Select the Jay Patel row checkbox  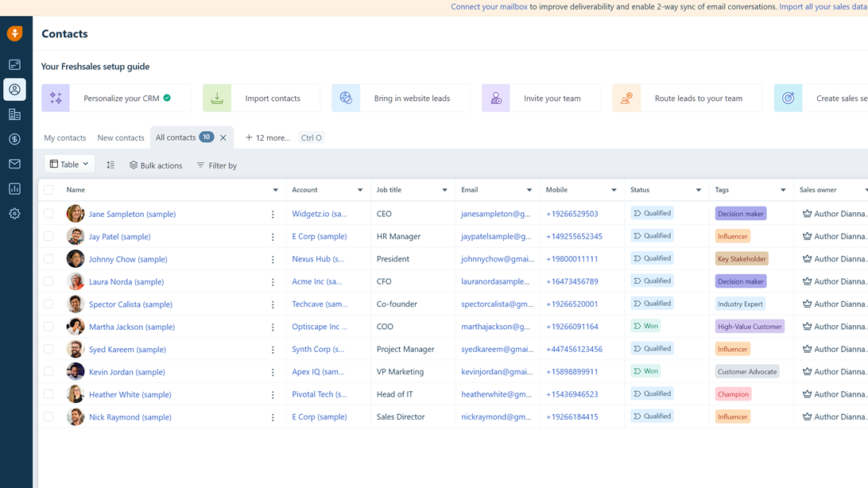pyautogui.click(x=48, y=236)
